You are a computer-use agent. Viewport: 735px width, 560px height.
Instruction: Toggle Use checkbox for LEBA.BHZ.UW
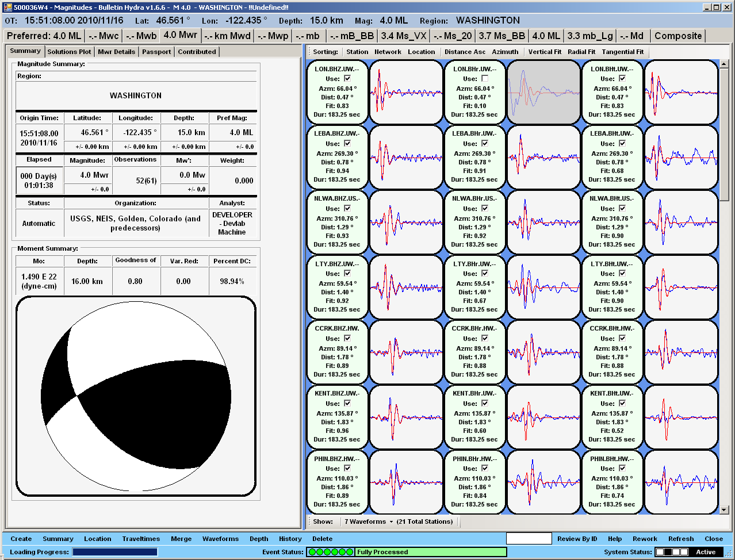(x=347, y=143)
